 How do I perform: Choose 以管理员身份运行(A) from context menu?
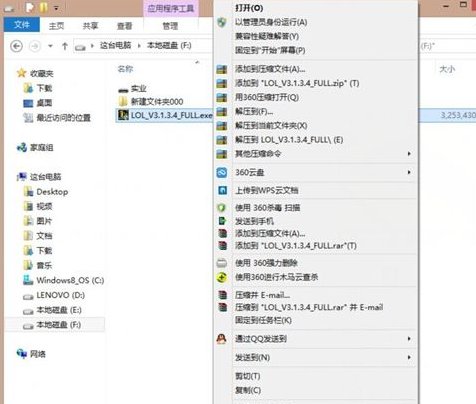(x=315, y=22)
